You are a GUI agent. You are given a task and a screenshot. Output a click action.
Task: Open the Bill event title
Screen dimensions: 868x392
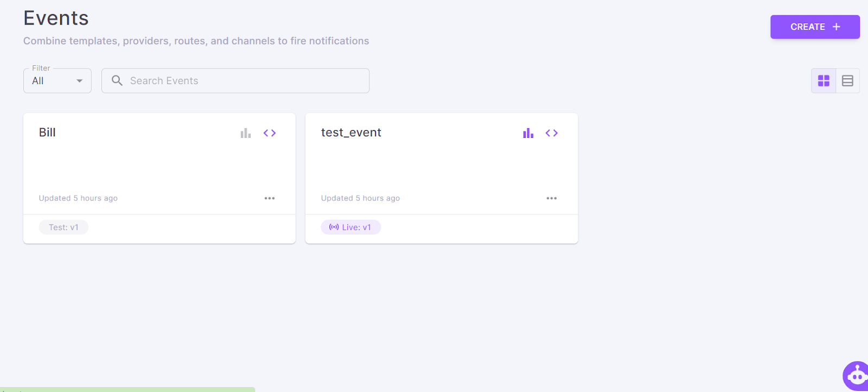[x=47, y=132]
